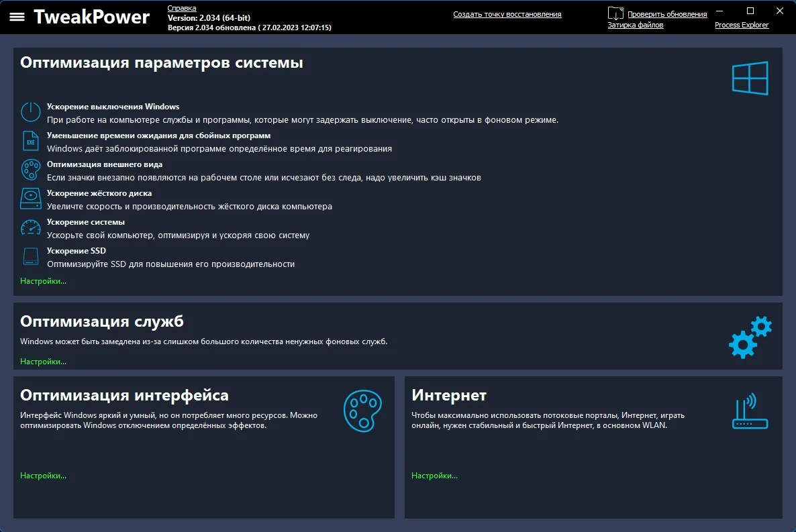The image size is (796, 532).
Task: Open the hamburger menu next to TweakPower
Action: [17, 17]
